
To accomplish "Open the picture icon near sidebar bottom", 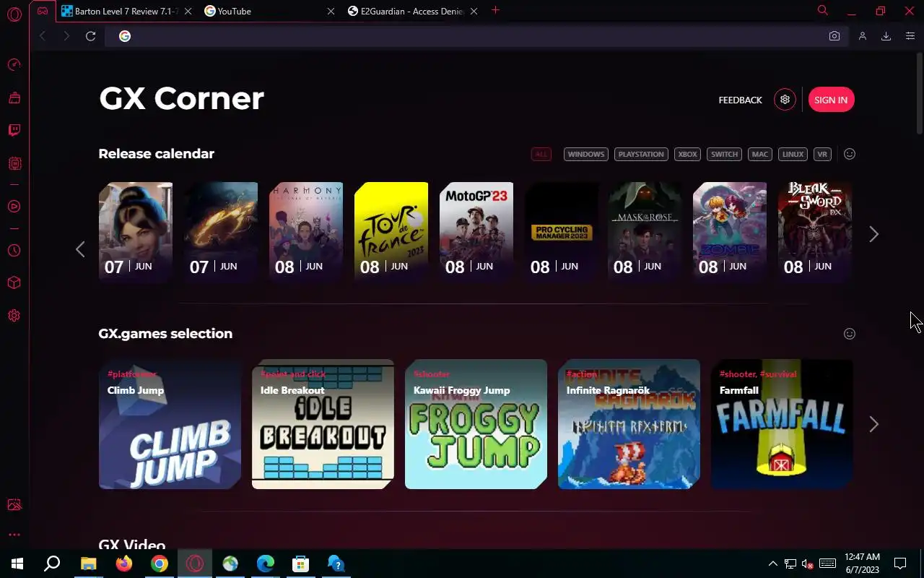I will pos(14,505).
